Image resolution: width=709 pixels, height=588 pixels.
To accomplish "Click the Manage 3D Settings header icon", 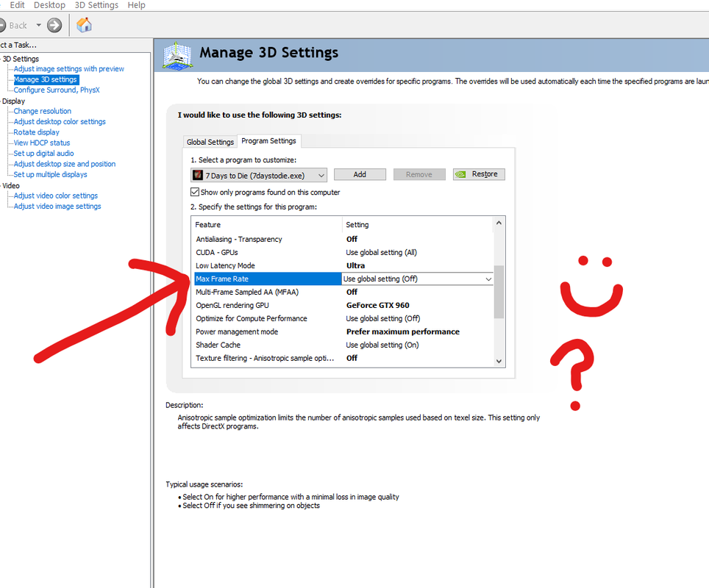I will pyautogui.click(x=178, y=56).
